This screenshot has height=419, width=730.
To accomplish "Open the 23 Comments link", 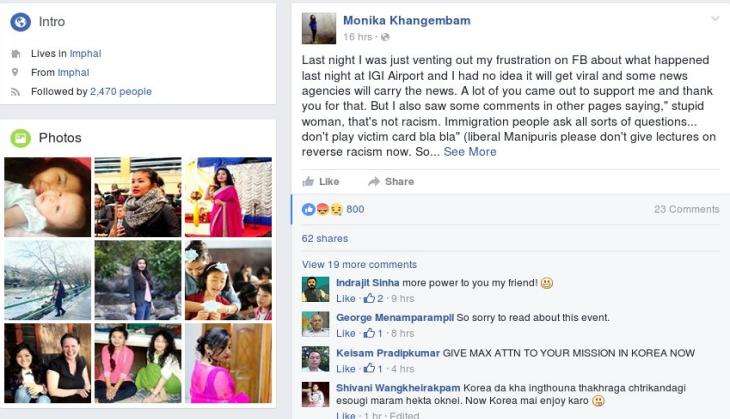I will [x=686, y=210].
